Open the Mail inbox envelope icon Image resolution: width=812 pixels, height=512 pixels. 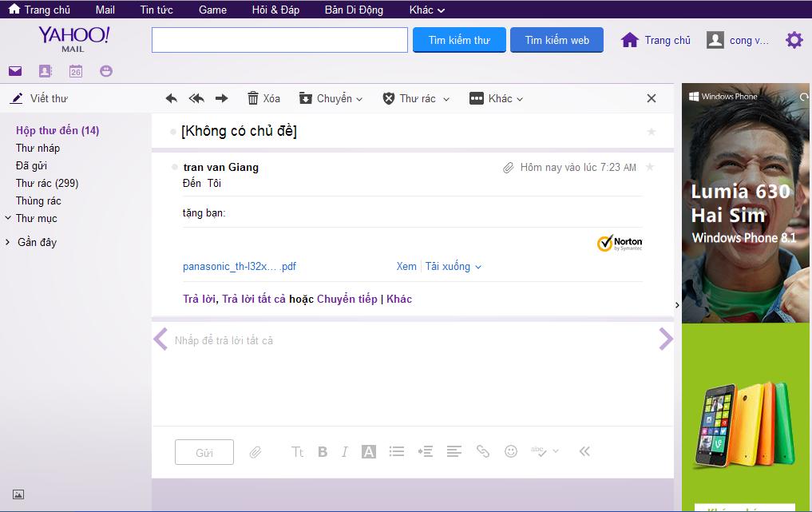coord(15,71)
